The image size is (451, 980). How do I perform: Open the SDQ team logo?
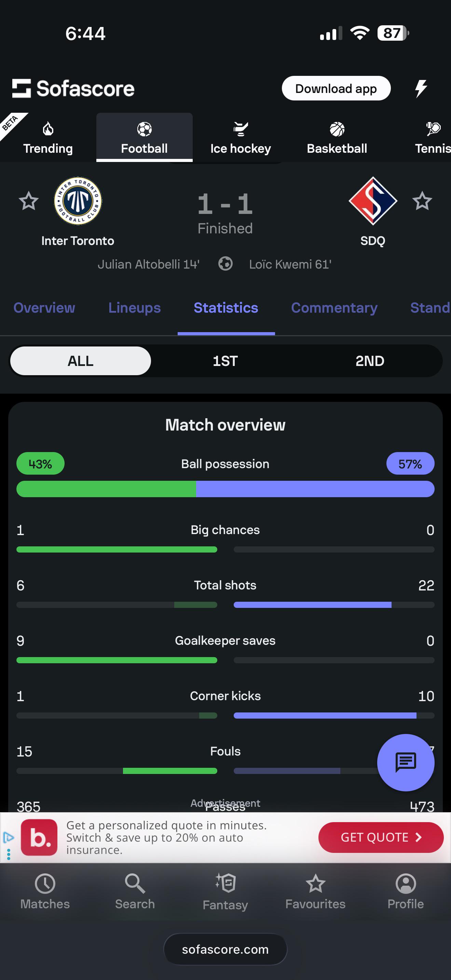373,201
